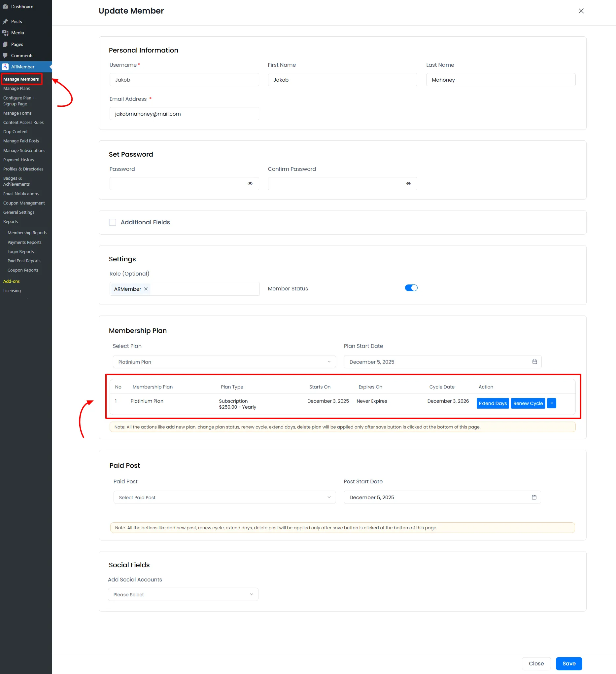
Task: Click the Email Address input field
Action: 184,114
